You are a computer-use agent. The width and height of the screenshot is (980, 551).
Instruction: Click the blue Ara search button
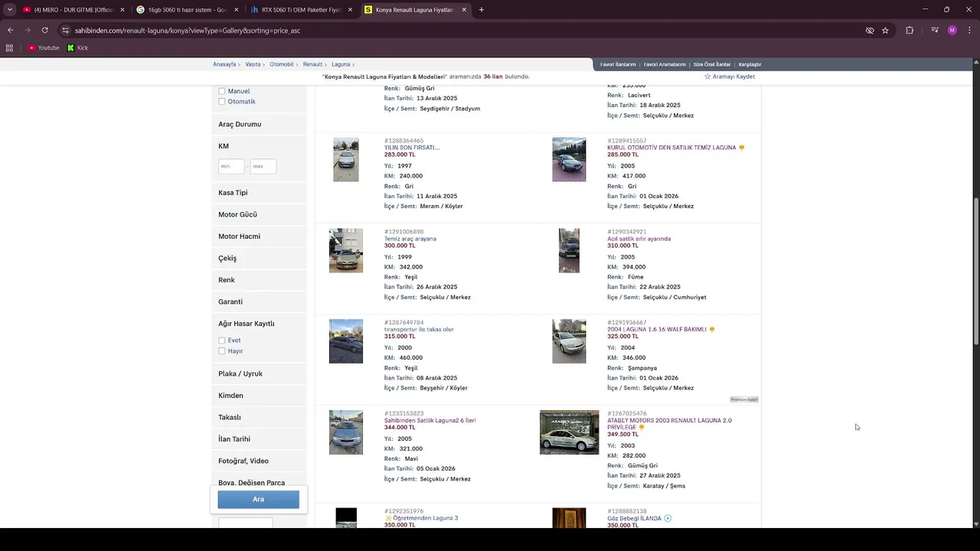pos(258,500)
